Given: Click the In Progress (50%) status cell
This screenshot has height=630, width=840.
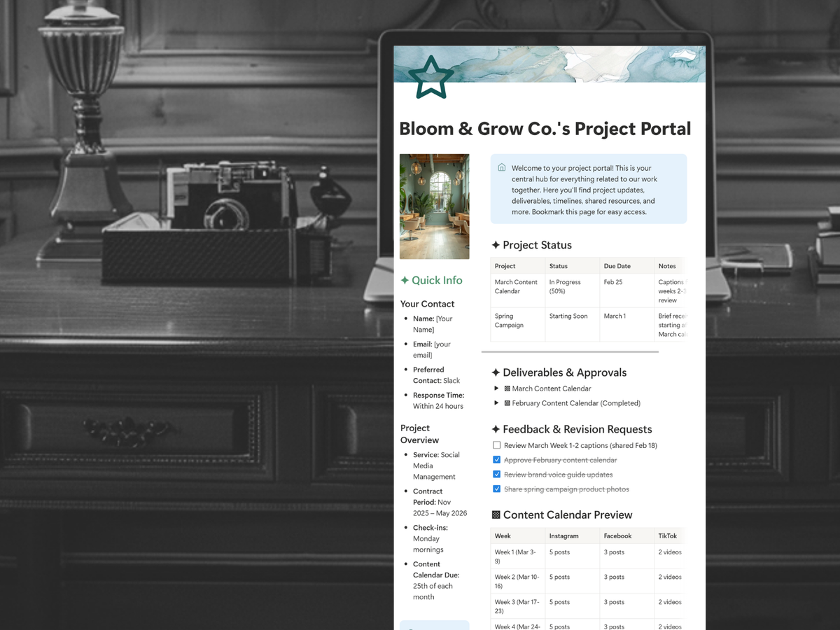Looking at the screenshot, I should click(x=572, y=290).
